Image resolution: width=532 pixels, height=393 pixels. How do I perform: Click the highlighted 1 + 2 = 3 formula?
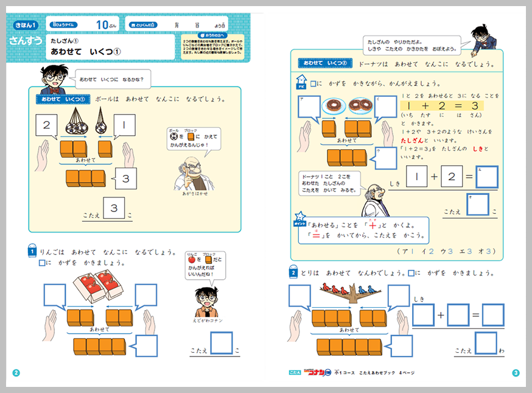(442, 106)
